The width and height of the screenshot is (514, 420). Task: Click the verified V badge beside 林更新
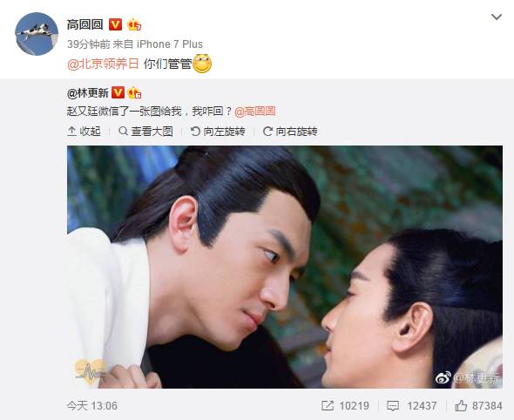[118, 92]
